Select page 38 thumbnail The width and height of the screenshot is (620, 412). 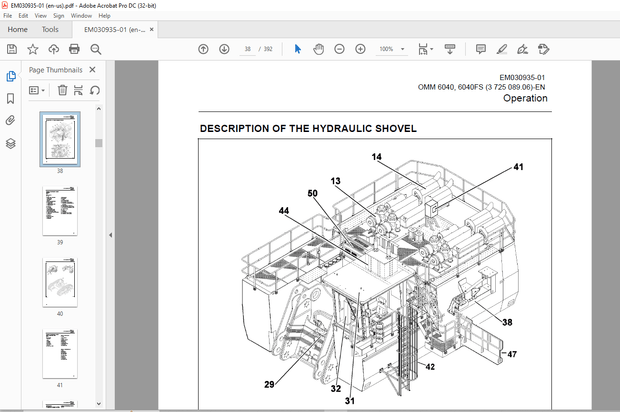pyautogui.click(x=60, y=139)
